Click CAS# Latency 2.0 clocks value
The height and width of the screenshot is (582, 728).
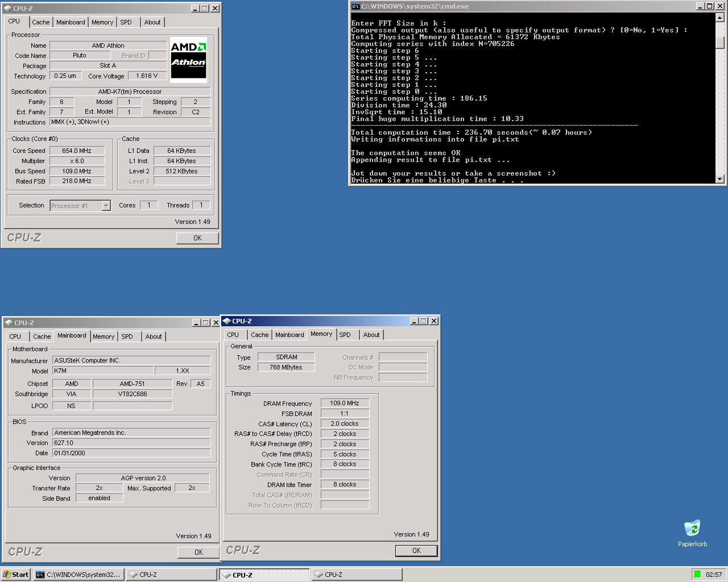345,423
